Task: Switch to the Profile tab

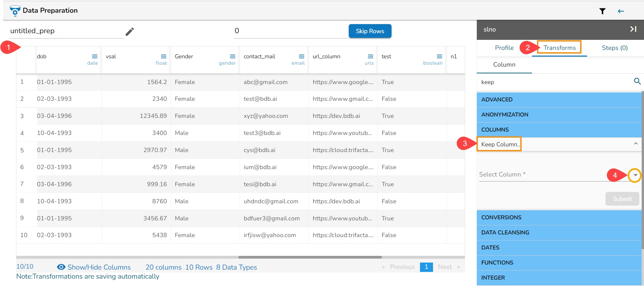Action: [504, 48]
